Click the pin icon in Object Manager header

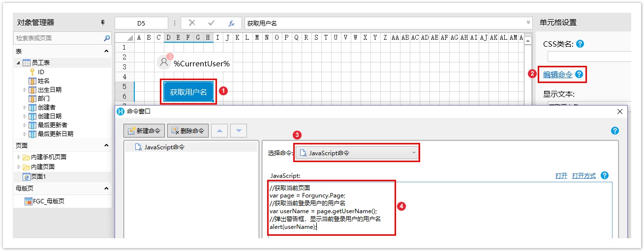[x=103, y=23]
